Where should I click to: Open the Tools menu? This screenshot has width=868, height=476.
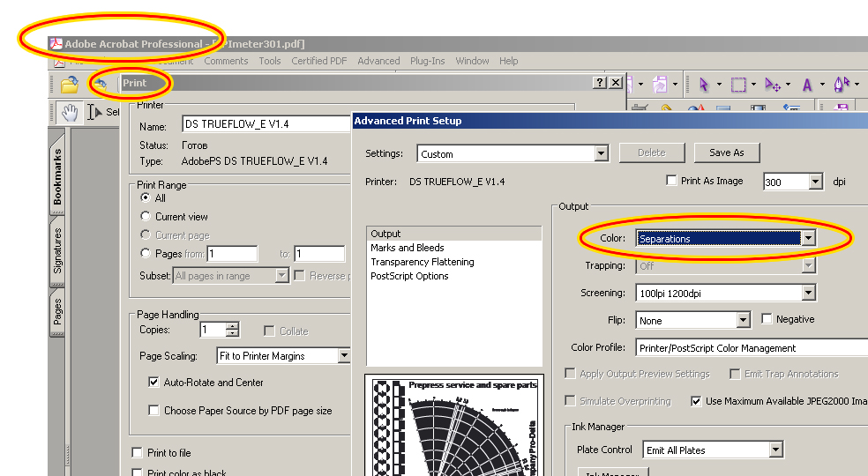coord(270,61)
